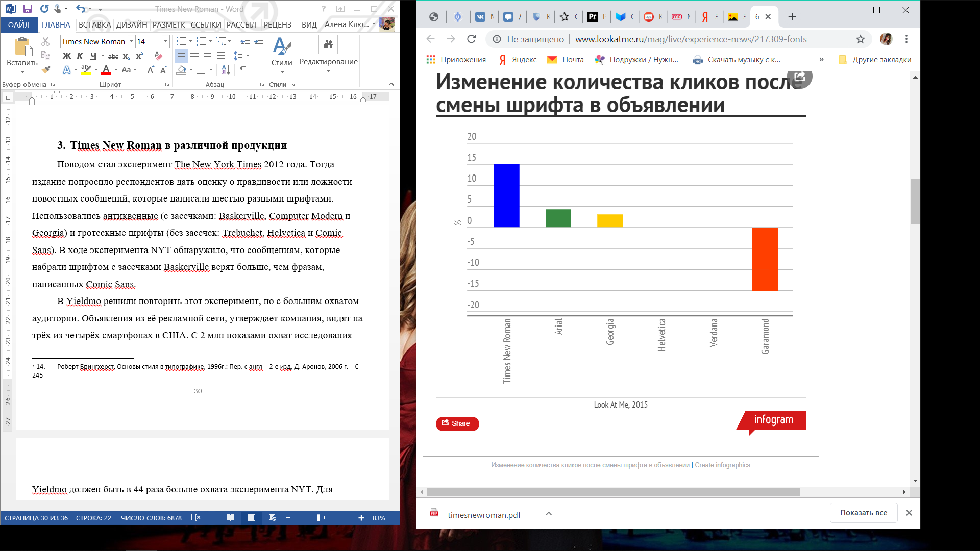Switch to the ДИЗАЙН tab
Screen dimensions: 980x551
tap(132, 24)
